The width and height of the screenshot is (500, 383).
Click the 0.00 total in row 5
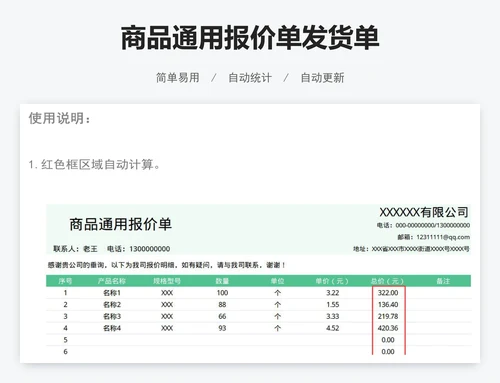pos(388,340)
